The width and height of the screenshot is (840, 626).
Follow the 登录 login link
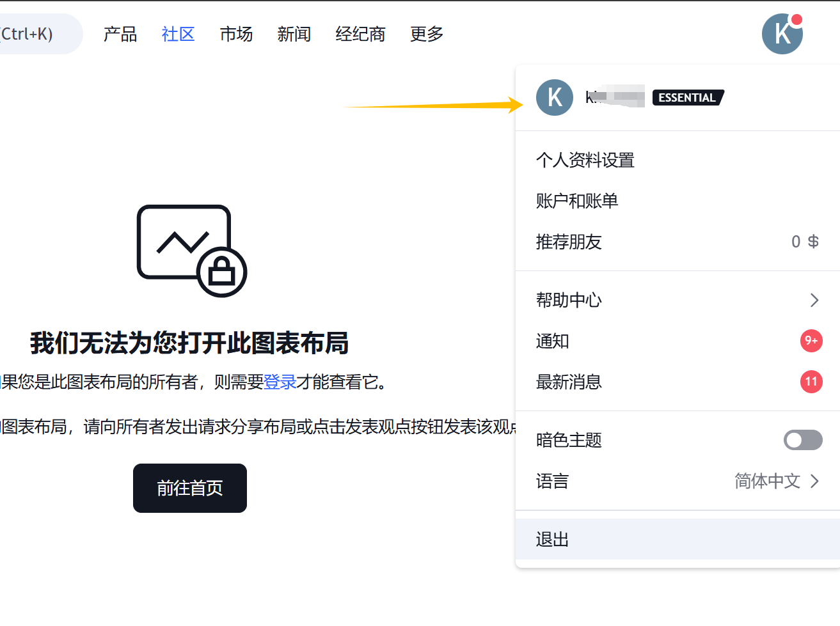pos(280,382)
